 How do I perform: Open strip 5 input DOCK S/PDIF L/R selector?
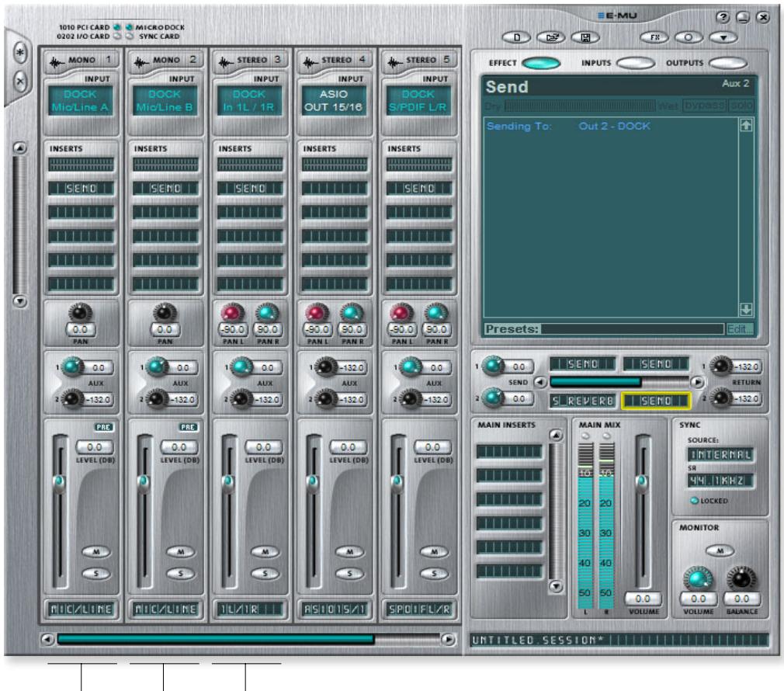click(418, 100)
